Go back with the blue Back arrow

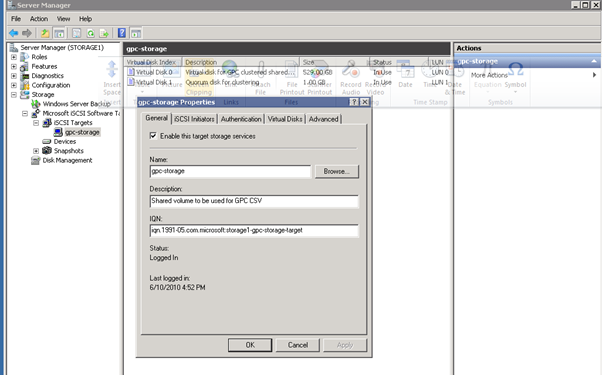13,33
